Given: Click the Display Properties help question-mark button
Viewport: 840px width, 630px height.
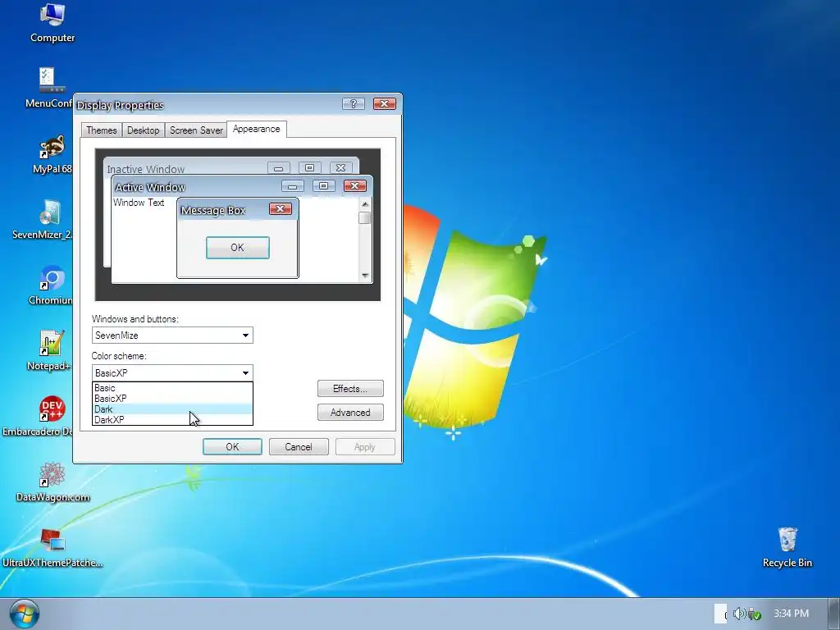Looking at the screenshot, I should pos(353,104).
